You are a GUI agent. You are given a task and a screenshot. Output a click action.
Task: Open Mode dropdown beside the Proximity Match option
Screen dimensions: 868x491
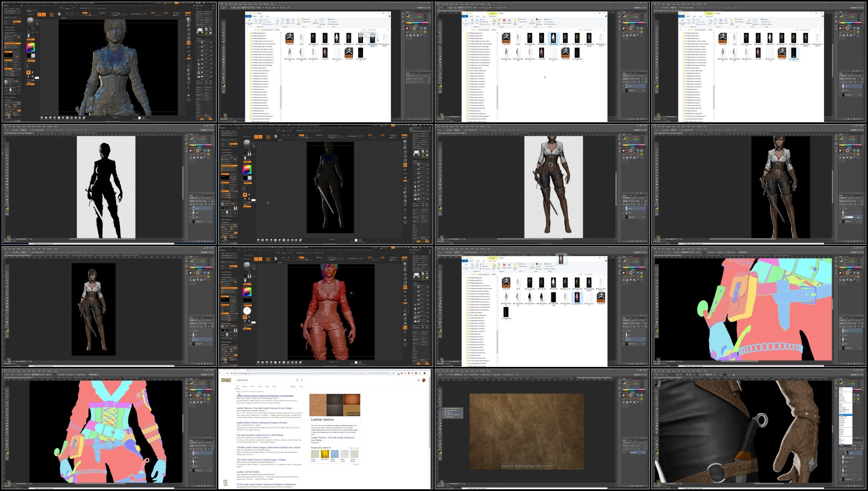coord(458,374)
